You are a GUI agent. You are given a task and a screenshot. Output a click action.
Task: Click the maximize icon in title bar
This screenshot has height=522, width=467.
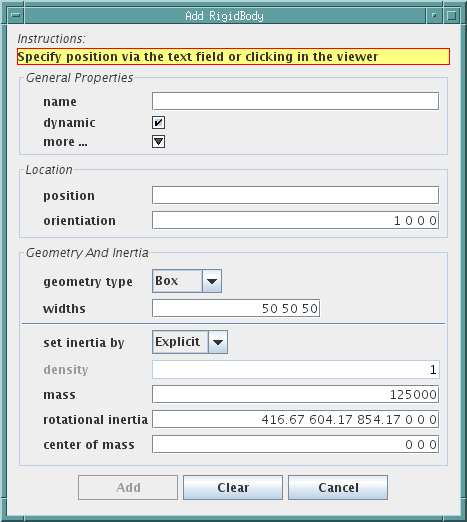click(x=452, y=16)
